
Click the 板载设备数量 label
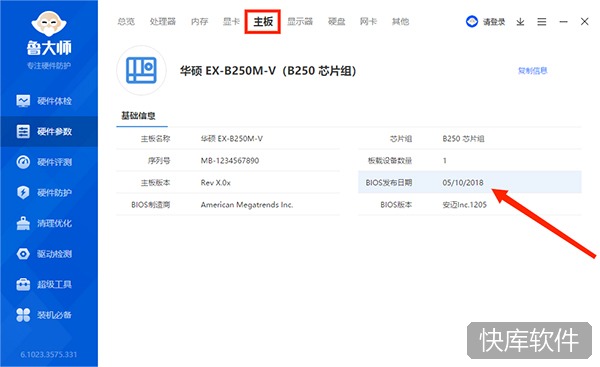pyautogui.click(x=390, y=161)
